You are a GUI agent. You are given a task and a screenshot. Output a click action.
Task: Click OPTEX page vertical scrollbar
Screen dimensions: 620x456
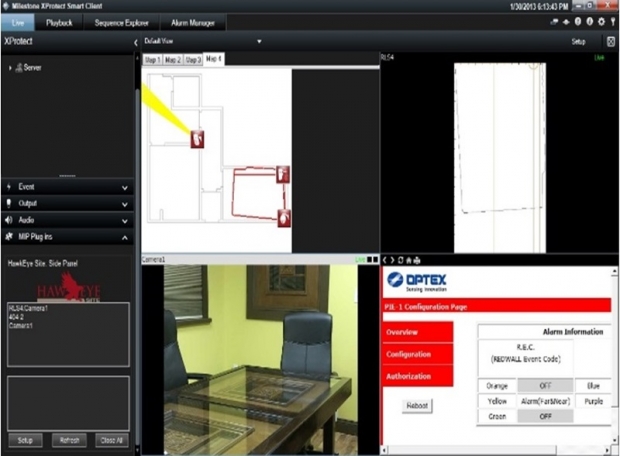614,356
